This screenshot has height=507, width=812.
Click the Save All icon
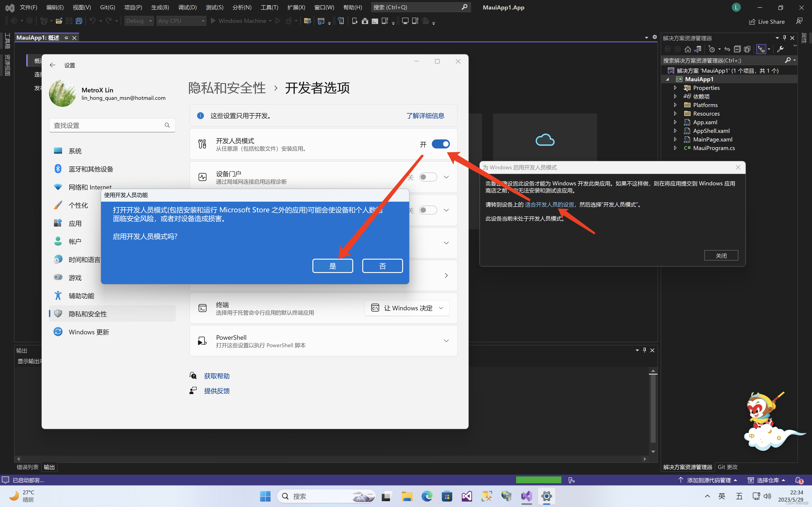[x=79, y=21]
